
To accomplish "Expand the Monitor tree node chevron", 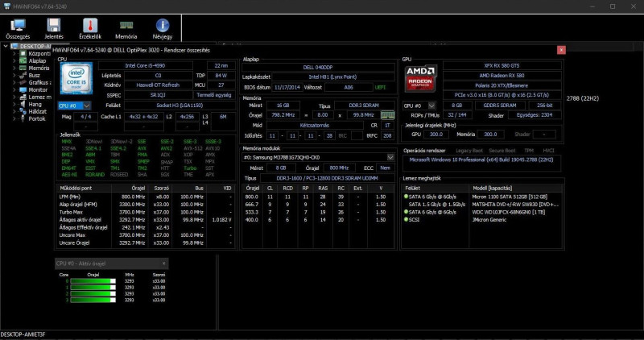I will [x=14, y=89].
